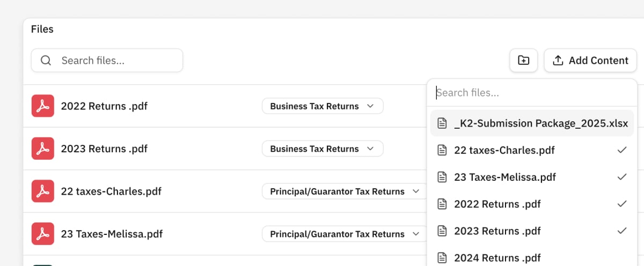Select _K2-Submission Package_2025.xlsx from the list
The width and height of the screenshot is (644, 266).
[540, 123]
